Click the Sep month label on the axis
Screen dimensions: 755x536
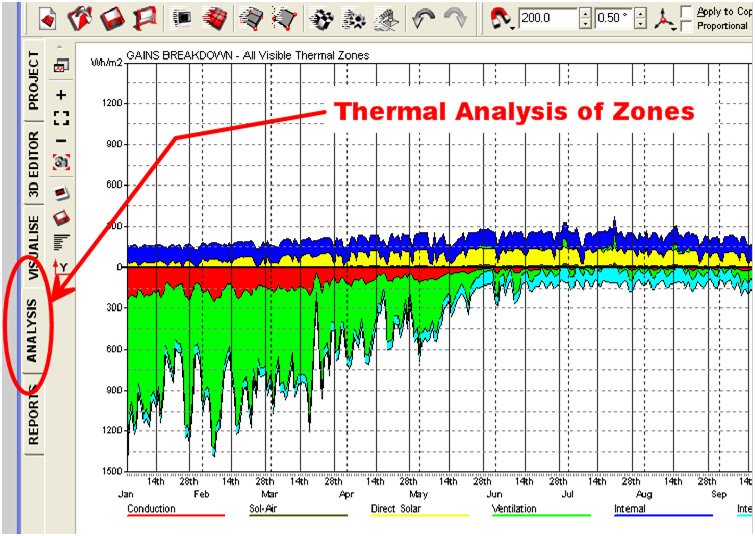point(719,497)
